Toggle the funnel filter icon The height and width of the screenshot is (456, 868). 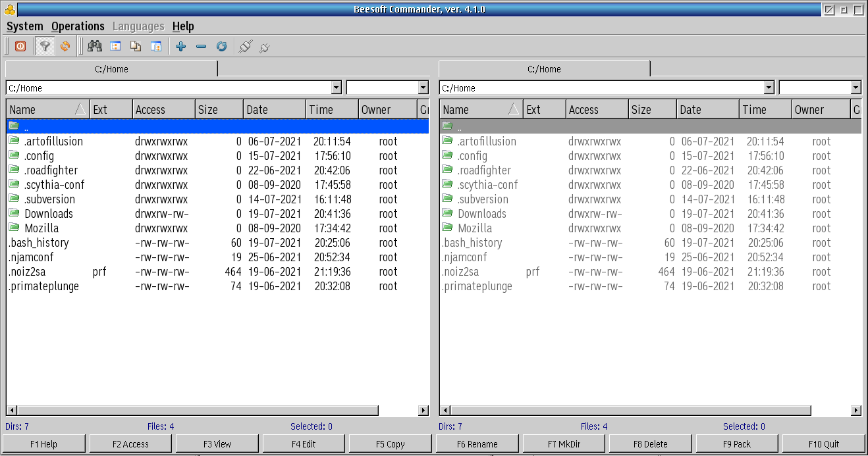45,46
